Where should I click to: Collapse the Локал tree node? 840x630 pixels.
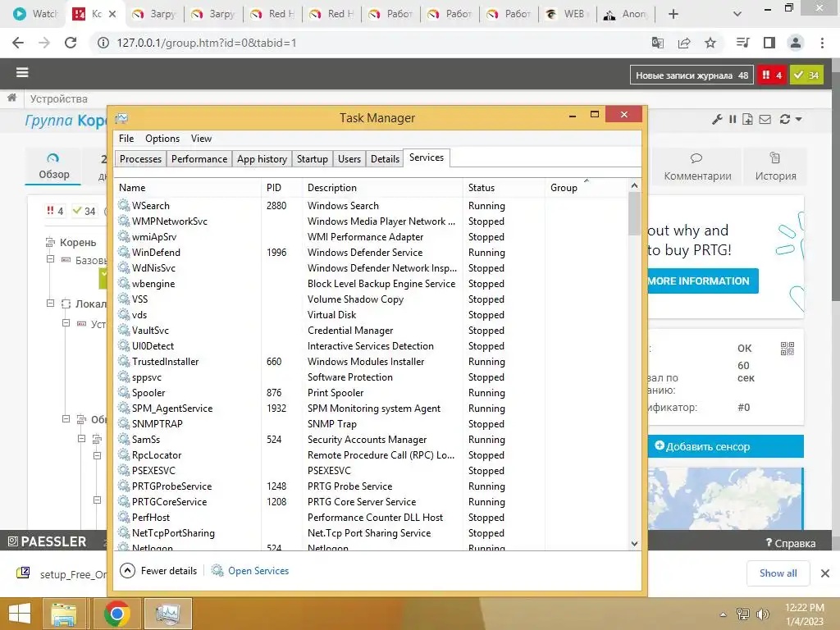[x=50, y=304]
